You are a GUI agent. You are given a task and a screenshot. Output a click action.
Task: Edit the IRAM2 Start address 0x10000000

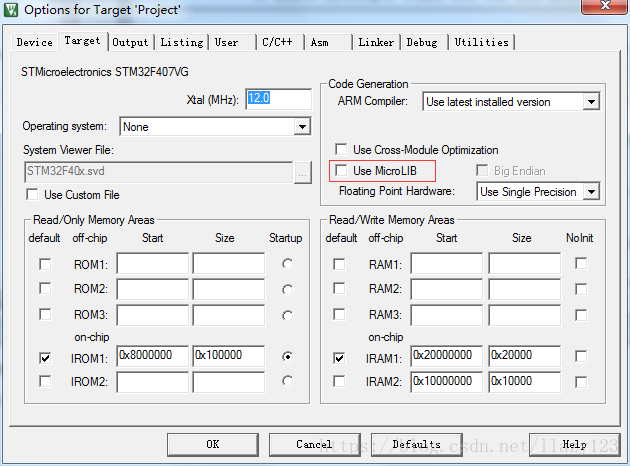(x=446, y=382)
